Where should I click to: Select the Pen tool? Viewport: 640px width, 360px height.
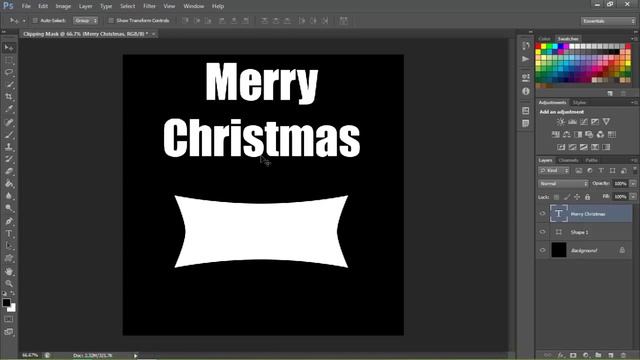pyautogui.click(x=9, y=221)
